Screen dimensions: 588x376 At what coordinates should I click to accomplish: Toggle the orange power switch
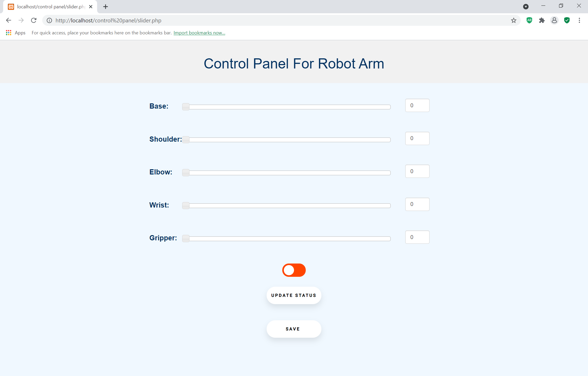click(294, 270)
